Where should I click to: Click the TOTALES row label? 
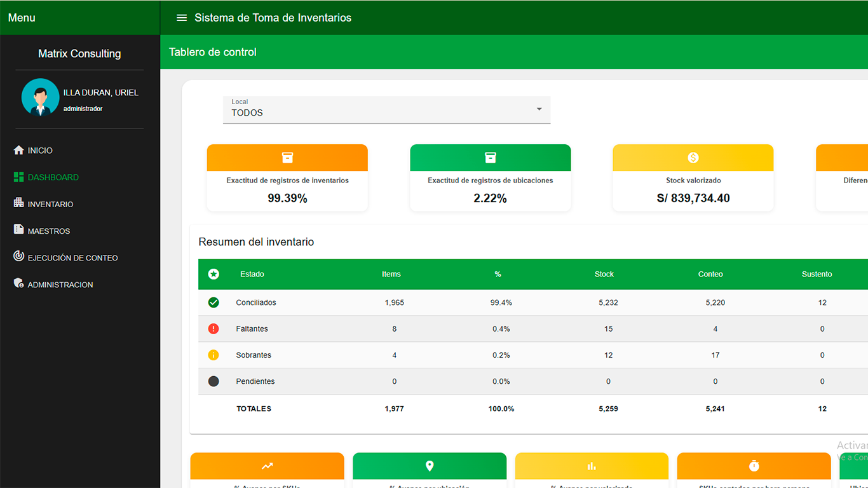254,409
